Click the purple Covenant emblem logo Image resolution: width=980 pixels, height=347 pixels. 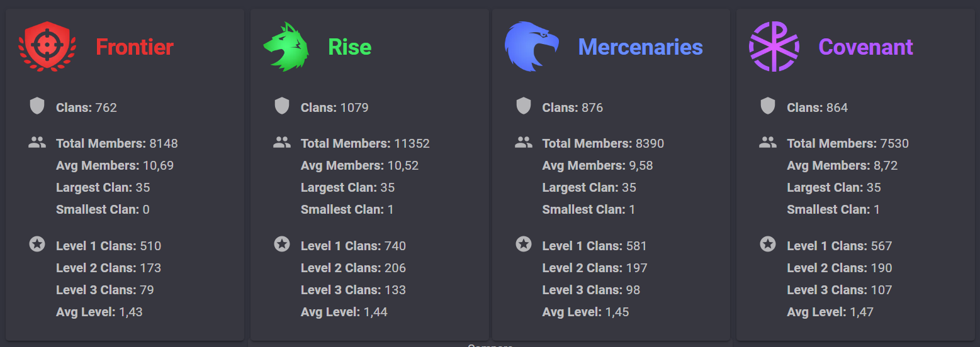pyautogui.click(x=774, y=47)
